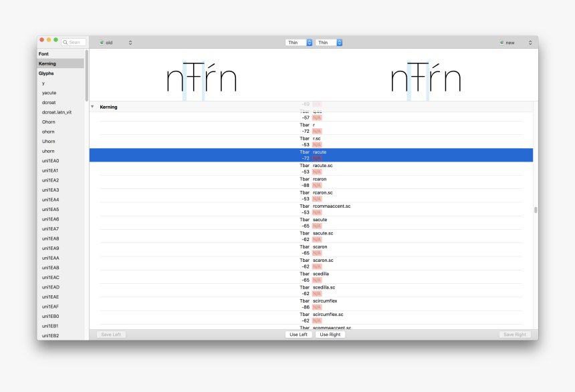Click the Save Right button
The width and height of the screenshot is (575, 392).
[x=514, y=335]
